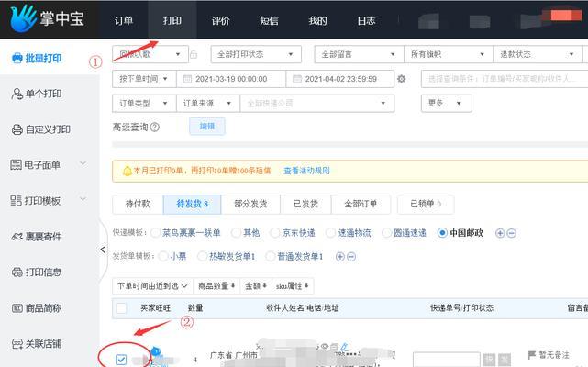Open the 查看活动规则 link

(306, 171)
